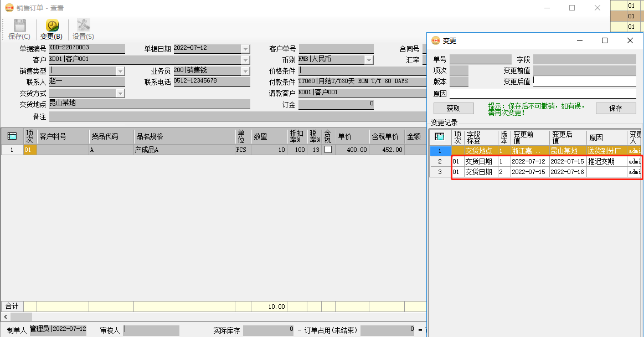The image size is (644, 337).
Task: Open the 业务员 dropdown arrow
Action: tap(246, 71)
